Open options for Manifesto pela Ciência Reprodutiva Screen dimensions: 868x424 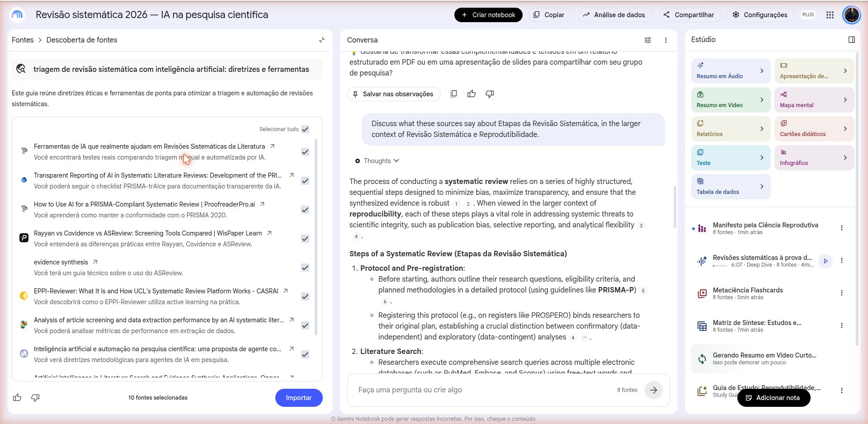point(842,228)
